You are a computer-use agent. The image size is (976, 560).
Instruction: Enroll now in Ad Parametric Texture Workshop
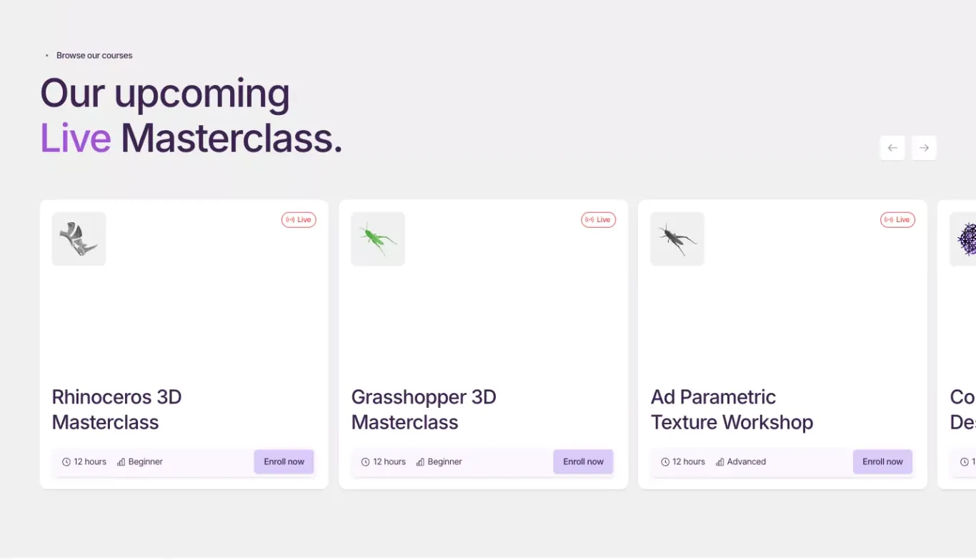pos(882,461)
